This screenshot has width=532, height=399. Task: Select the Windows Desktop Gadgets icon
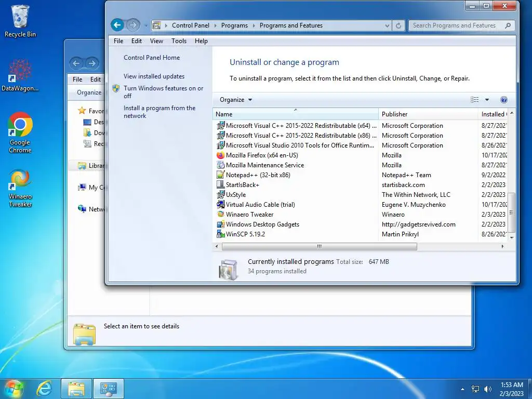tap(220, 224)
